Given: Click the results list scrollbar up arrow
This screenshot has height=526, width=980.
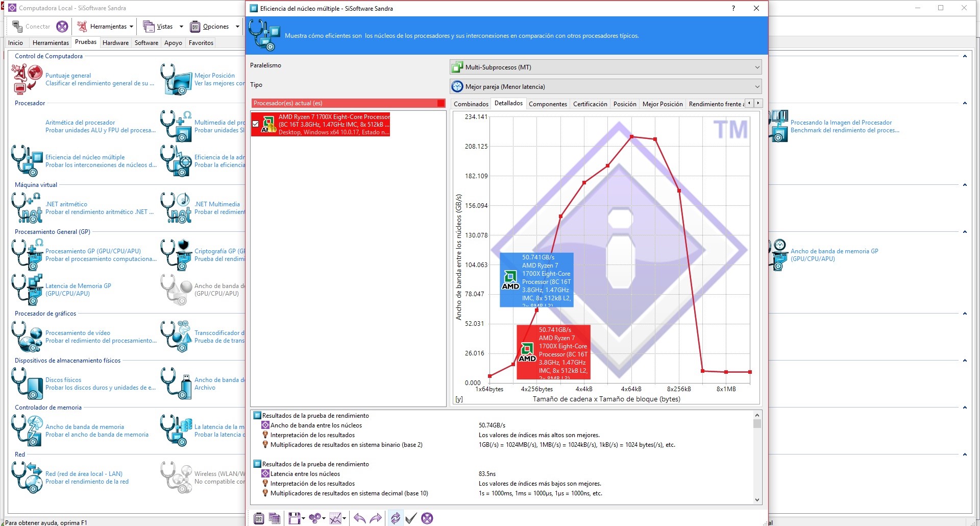Looking at the screenshot, I should [757, 415].
